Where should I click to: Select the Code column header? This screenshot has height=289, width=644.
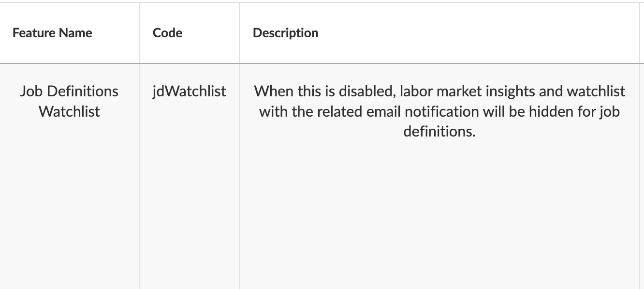pyautogui.click(x=167, y=33)
